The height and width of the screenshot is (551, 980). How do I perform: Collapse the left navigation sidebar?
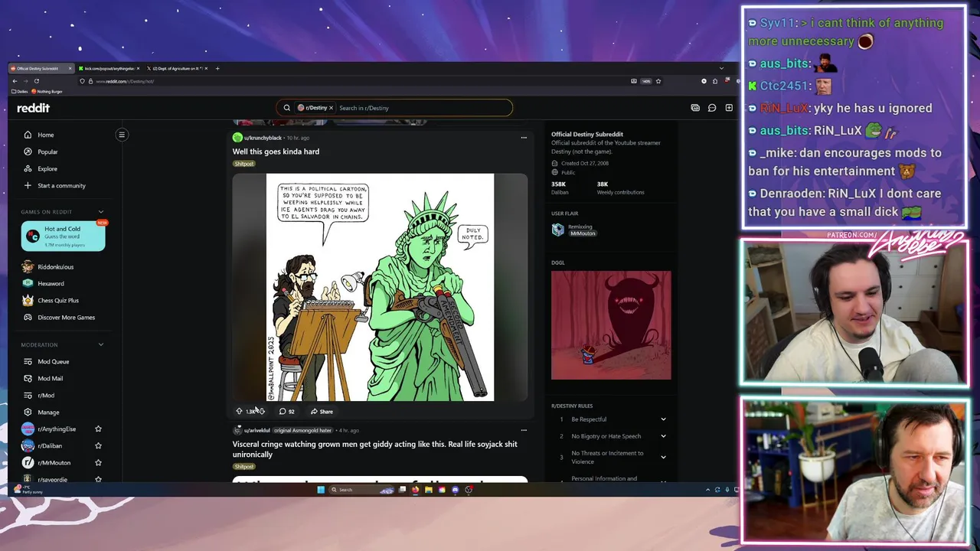[121, 135]
